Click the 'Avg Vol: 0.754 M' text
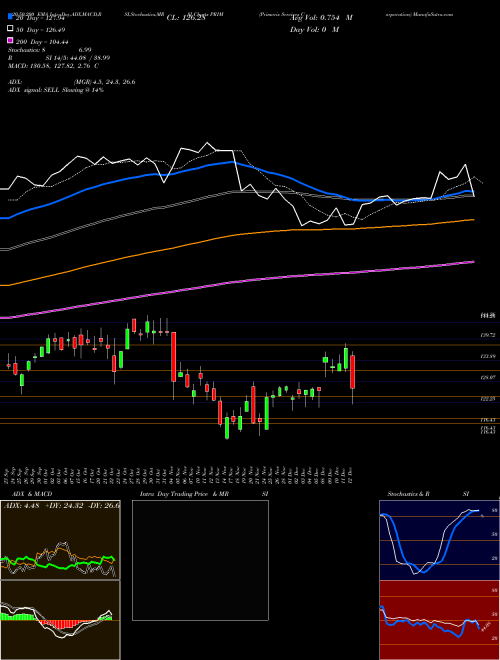Viewport: 500px width, 660px height. point(321,18)
